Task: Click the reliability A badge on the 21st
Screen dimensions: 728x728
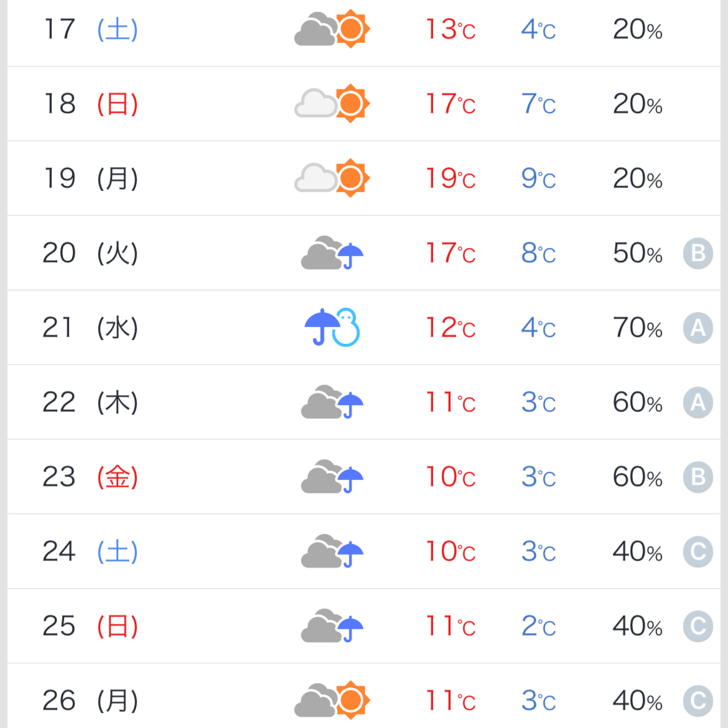Action: (697, 328)
